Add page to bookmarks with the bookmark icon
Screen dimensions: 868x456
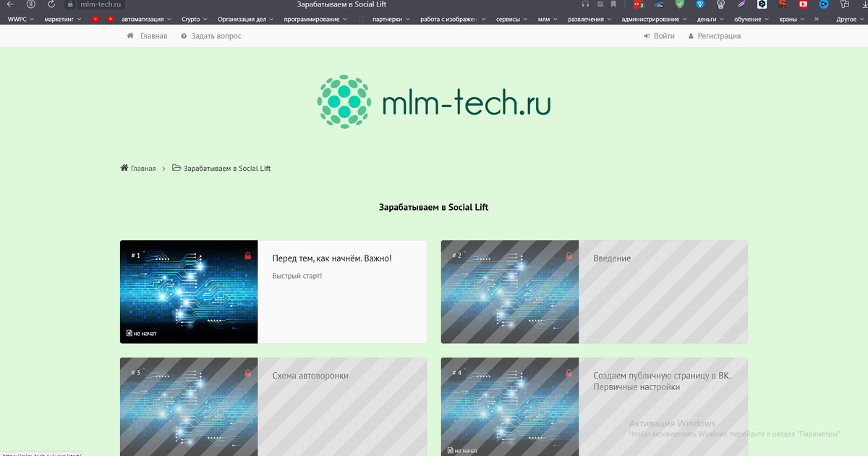point(613,4)
